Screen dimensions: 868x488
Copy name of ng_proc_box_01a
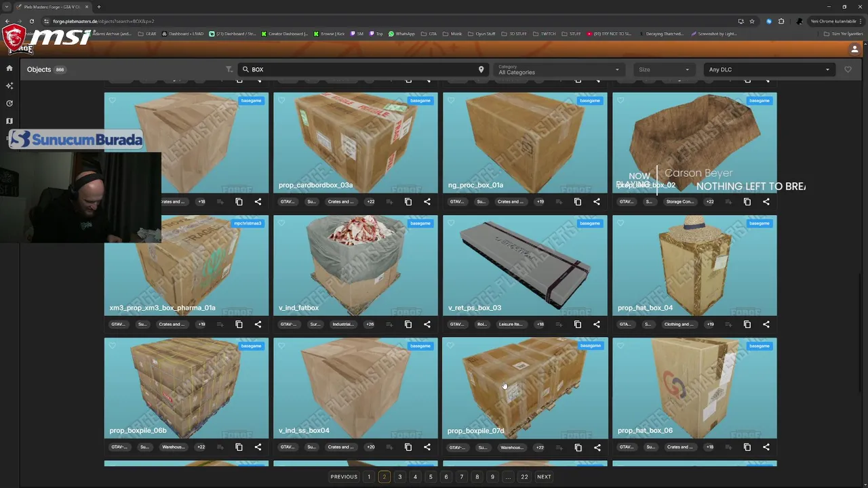578,201
